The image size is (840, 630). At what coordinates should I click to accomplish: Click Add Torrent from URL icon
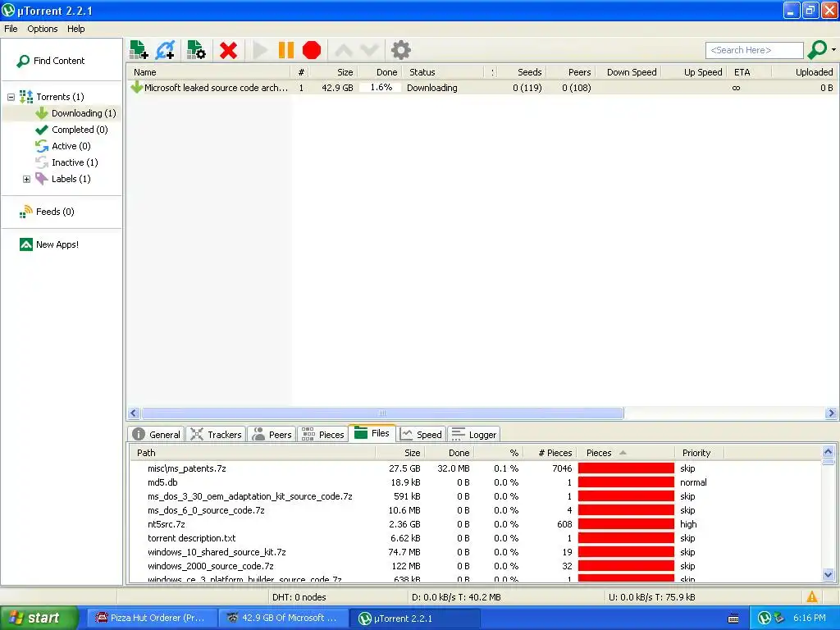[x=165, y=50]
